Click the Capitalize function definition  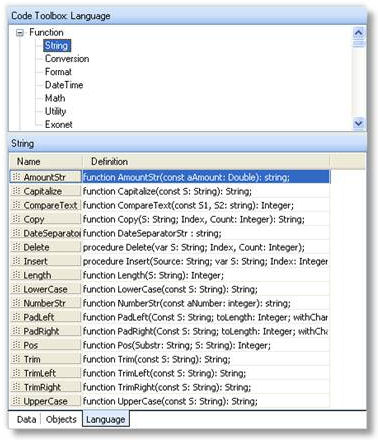pos(206,191)
